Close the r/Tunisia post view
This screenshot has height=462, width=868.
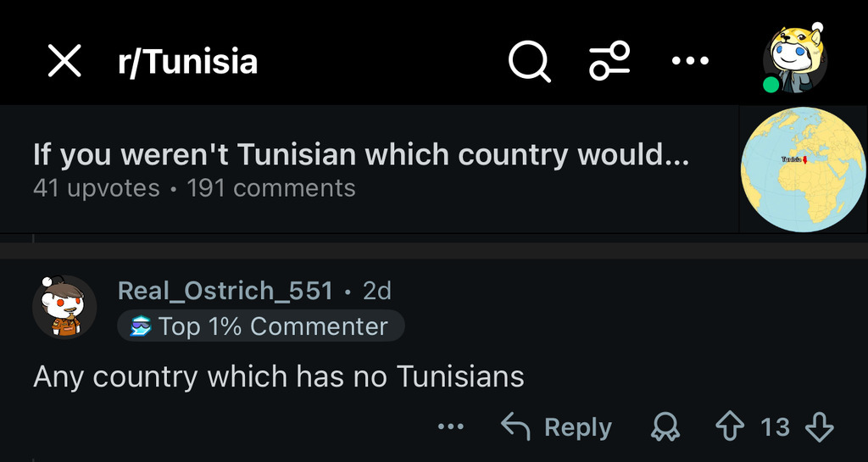pos(64,61)
